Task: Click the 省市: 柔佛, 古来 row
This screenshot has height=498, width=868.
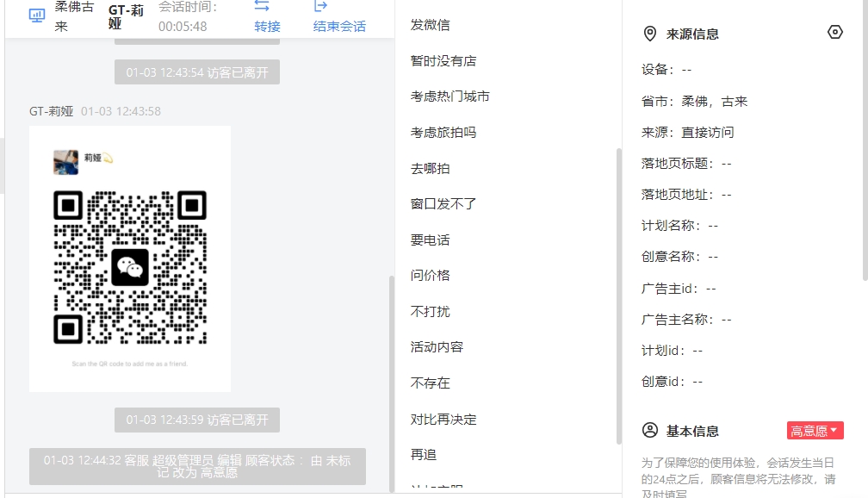Action: 695,102
